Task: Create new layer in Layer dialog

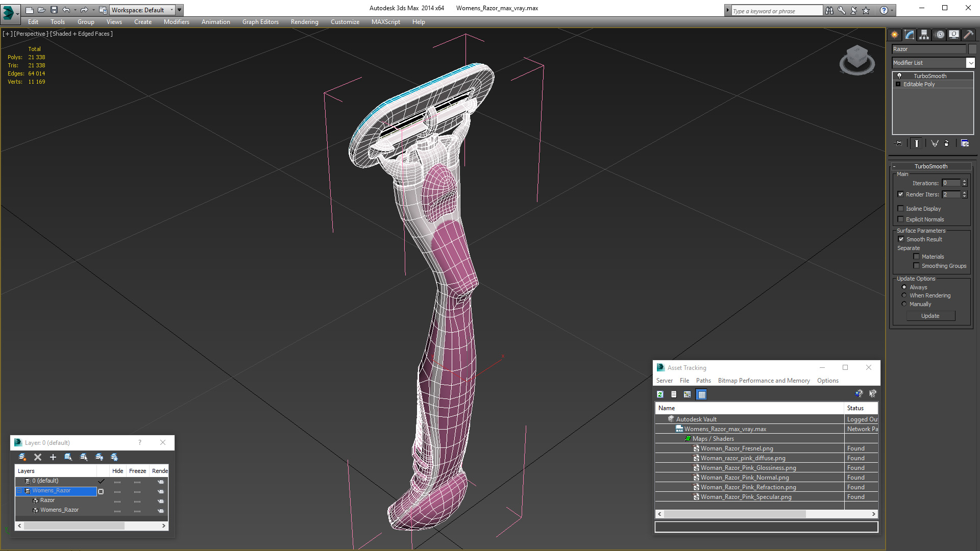Action: coord(22,457)
